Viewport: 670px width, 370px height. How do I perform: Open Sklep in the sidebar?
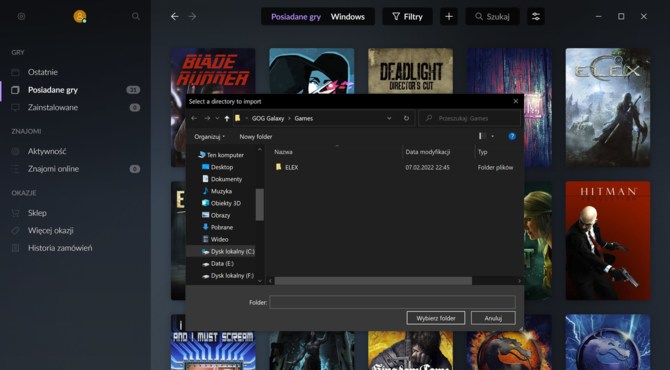[x=37, y=213]
